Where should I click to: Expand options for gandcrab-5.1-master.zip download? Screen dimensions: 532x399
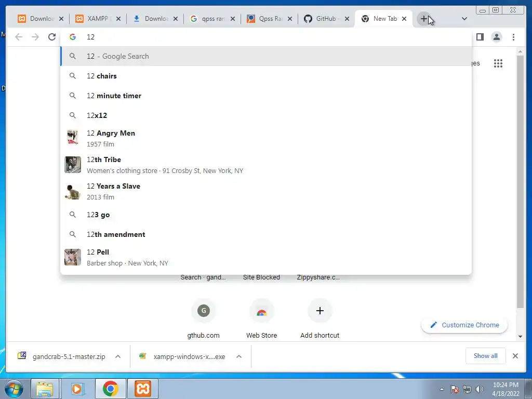(x=118, y=356)
